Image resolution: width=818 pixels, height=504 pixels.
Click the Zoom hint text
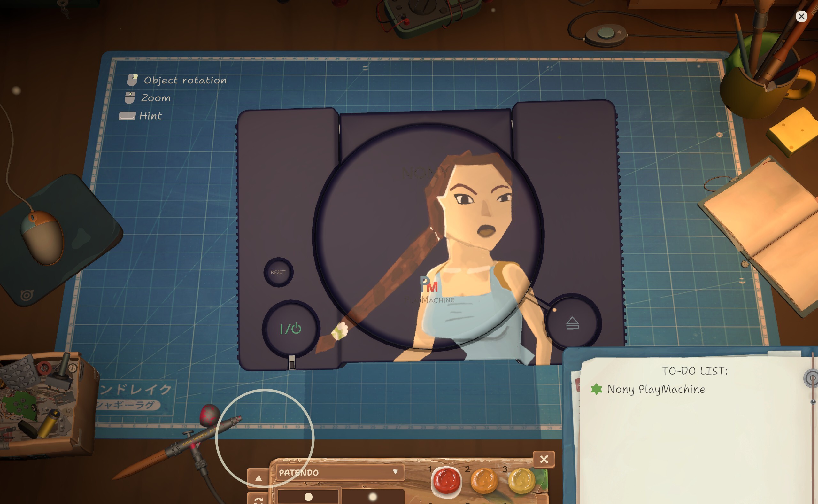point(156,98)
